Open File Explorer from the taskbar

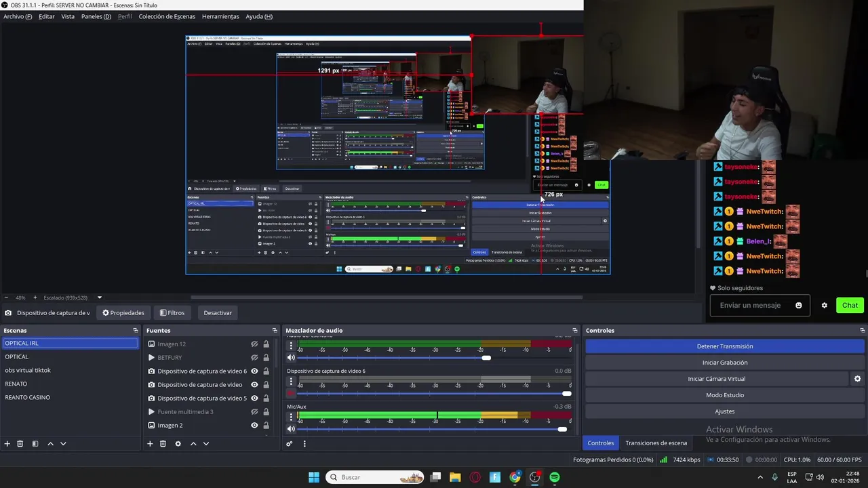click(455, 477)
